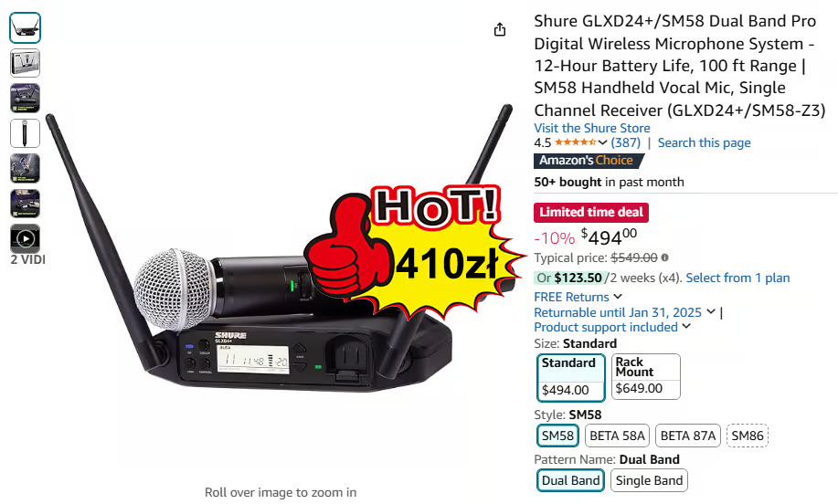
Task: Click Search this page link
Action: [704, 142]
